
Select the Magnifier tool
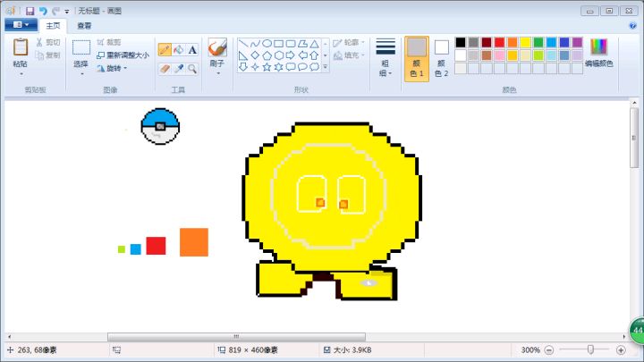(192, 69)
